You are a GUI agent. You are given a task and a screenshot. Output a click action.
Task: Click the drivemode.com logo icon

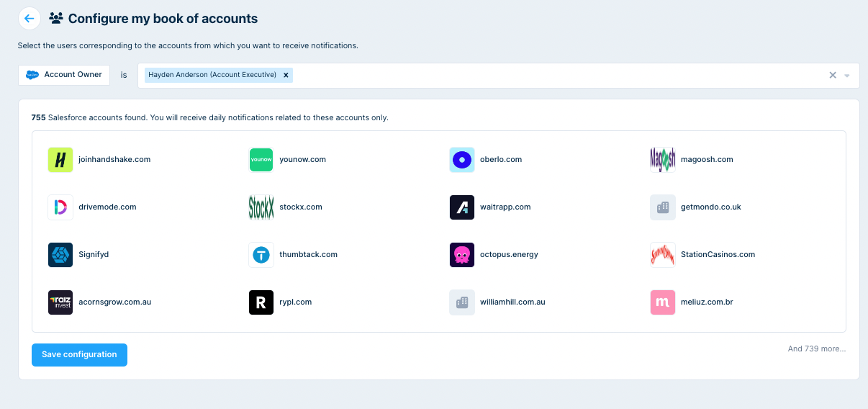tap(60, 207)
